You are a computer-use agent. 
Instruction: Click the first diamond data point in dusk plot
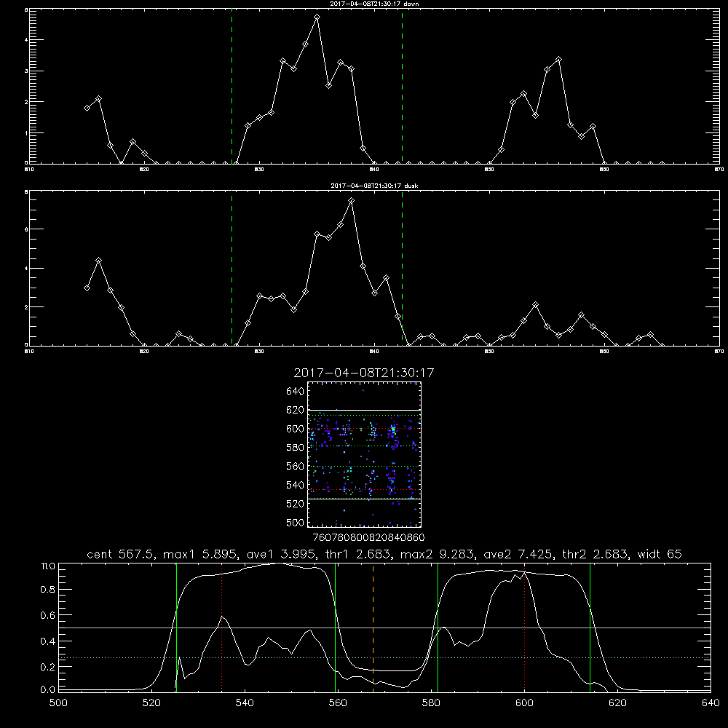tap(87, 288)
